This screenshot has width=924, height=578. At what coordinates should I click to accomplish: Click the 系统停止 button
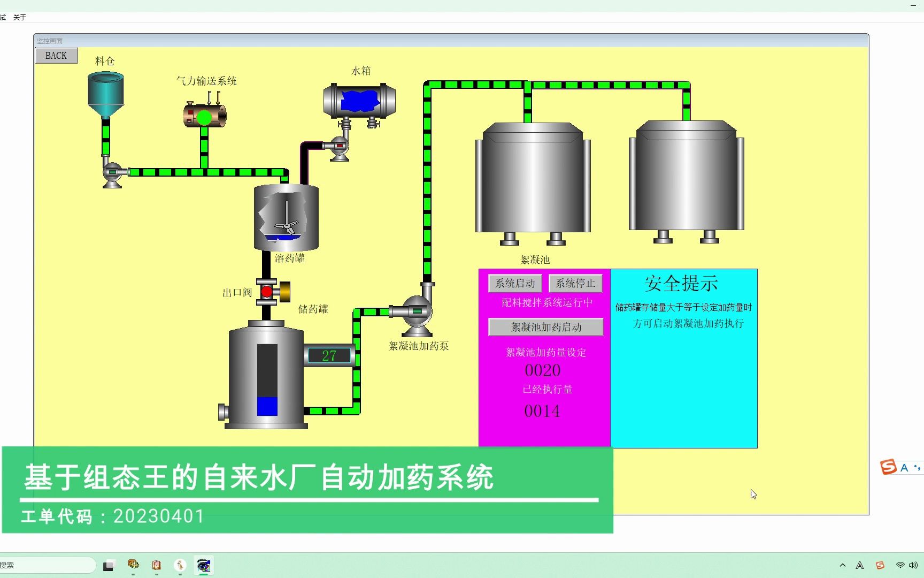(x=575, y=283)
